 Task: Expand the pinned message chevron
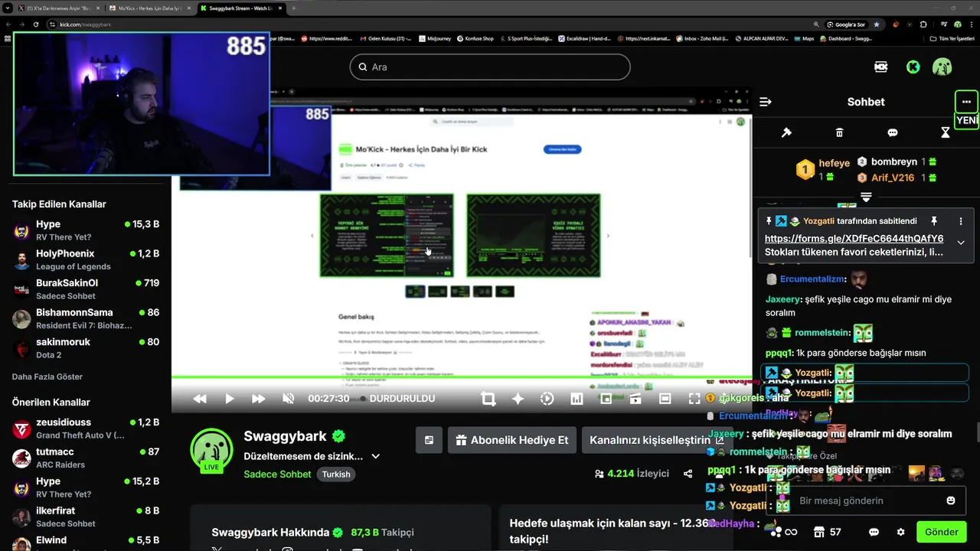(961, 243)
